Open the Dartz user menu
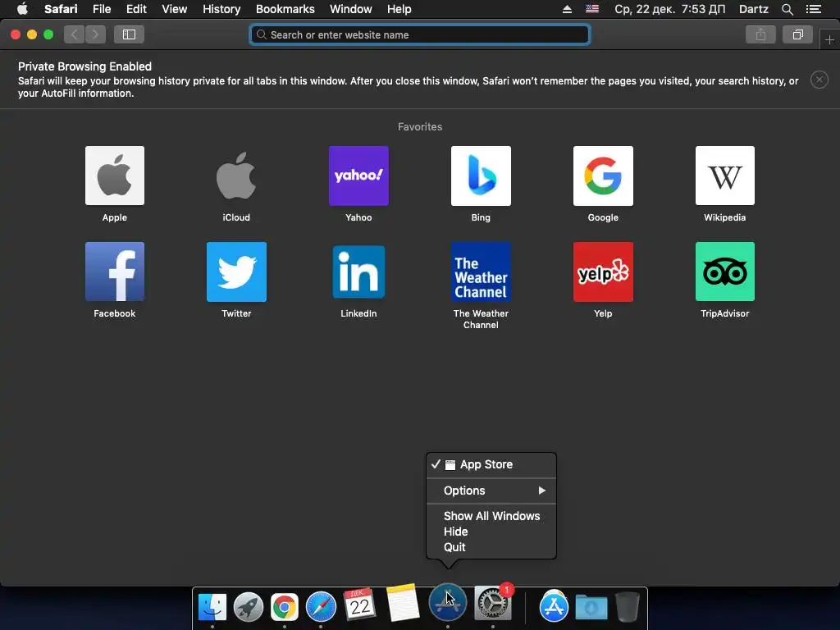The width and height of the screenshot is (840, 630). point(753,9)
